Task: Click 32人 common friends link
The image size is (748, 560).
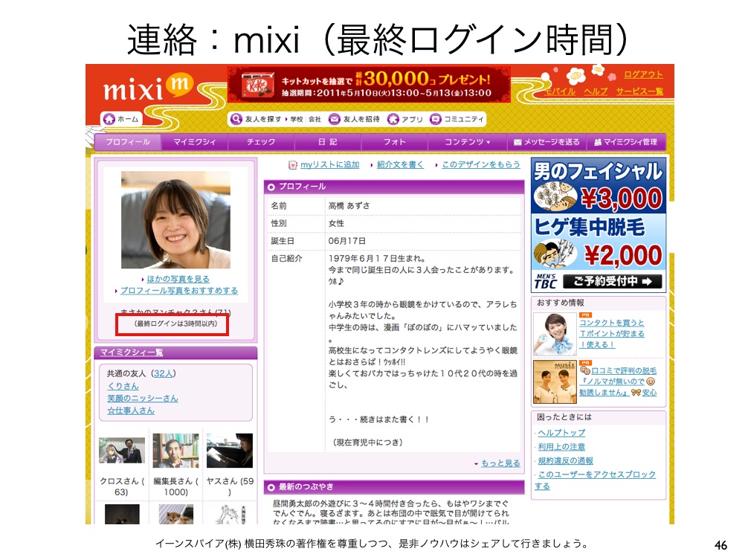Action: click(163, 373)
